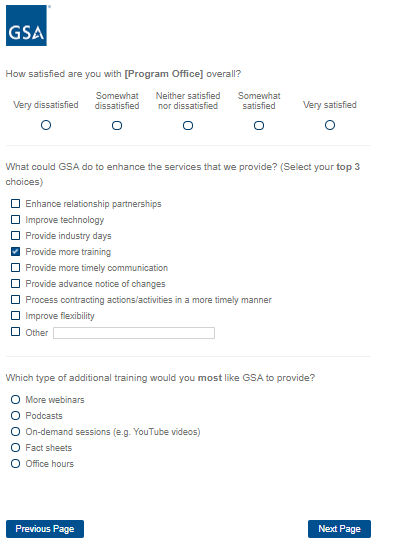Focus the Other text field

134,333
